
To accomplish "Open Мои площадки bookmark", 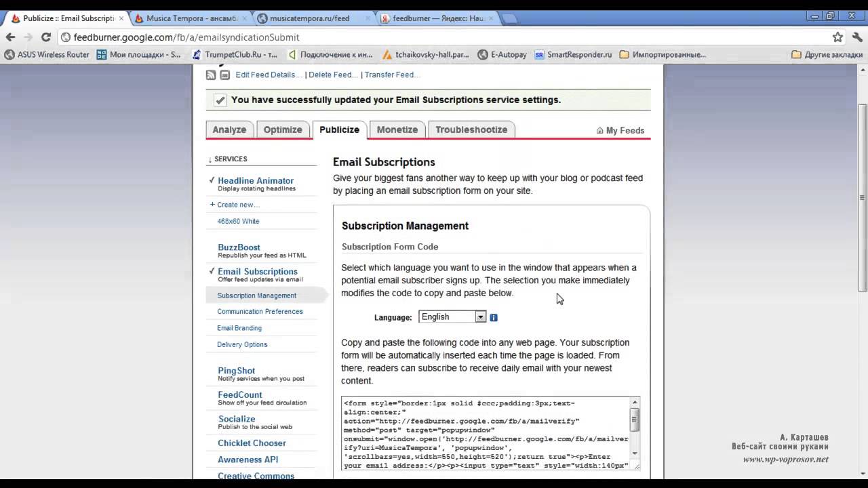I will coord(139,54).
